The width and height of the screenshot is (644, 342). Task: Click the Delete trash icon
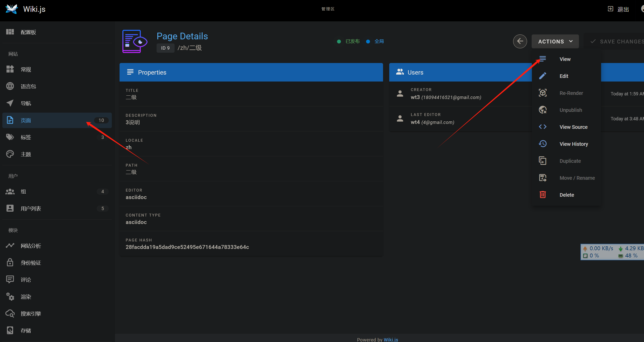(542, 195)
